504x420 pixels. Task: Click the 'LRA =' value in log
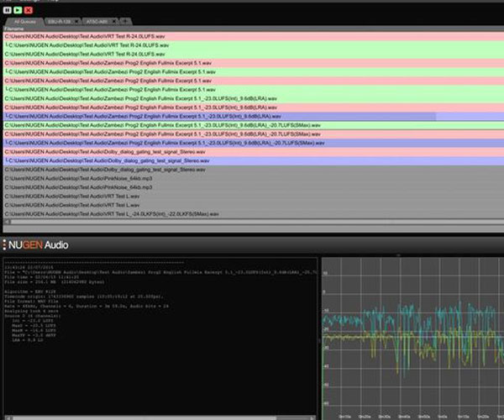point(28,340)
